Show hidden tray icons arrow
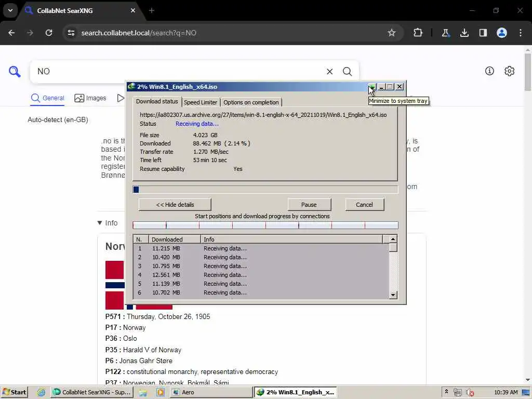Viewport: 532px width, 399px height. coord(446,392)
